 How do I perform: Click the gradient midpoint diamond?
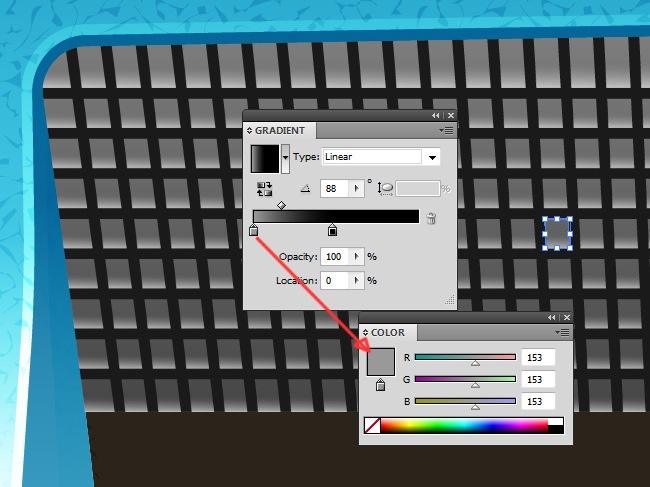click(281, 205)
